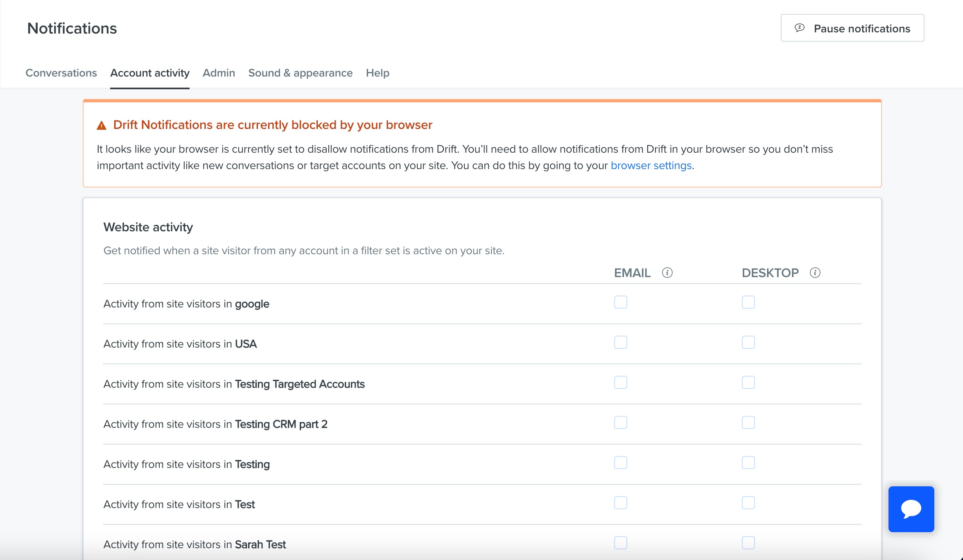Click the Notifications page heading
Viewport: 963px width, 560px height.
click(x=72, y=28)
